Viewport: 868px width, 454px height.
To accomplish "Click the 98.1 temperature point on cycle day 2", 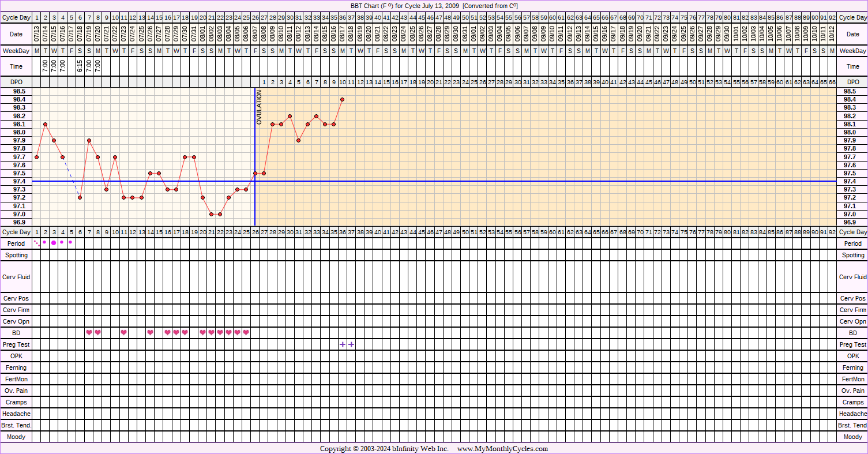I will point(45,124).
